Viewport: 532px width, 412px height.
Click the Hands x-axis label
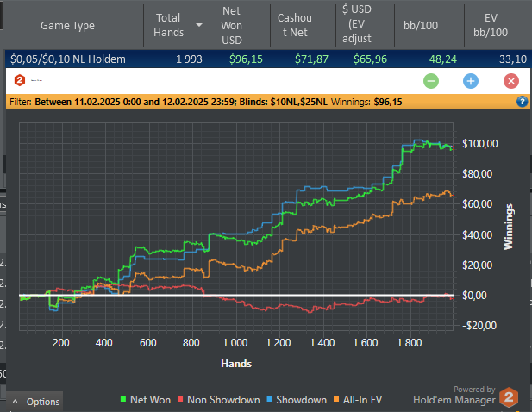tap(236, 364)
